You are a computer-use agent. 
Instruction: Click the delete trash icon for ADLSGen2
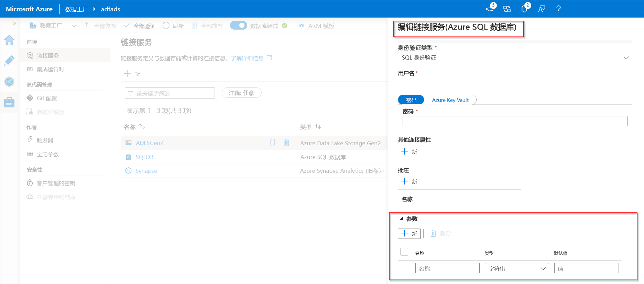pos(286,142)
